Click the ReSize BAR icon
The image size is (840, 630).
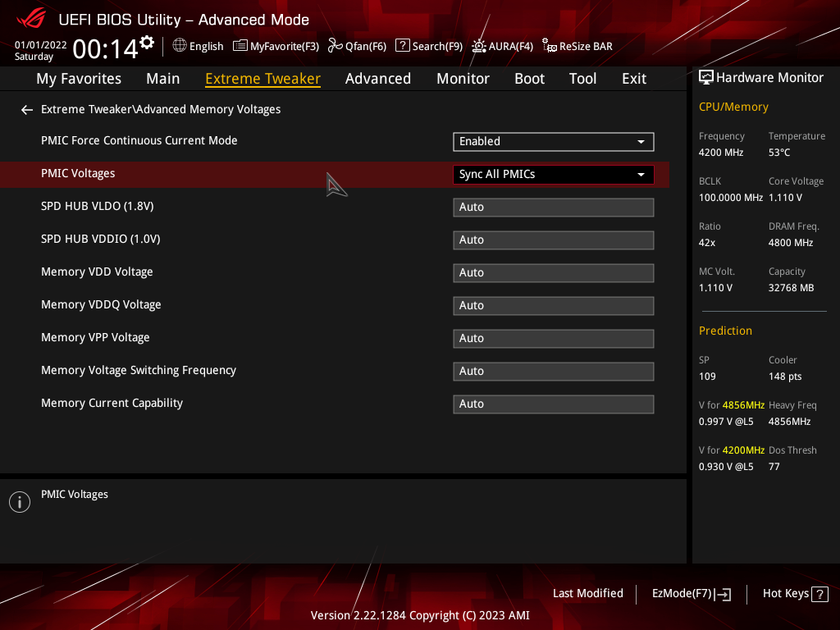[x=549, y=46]
